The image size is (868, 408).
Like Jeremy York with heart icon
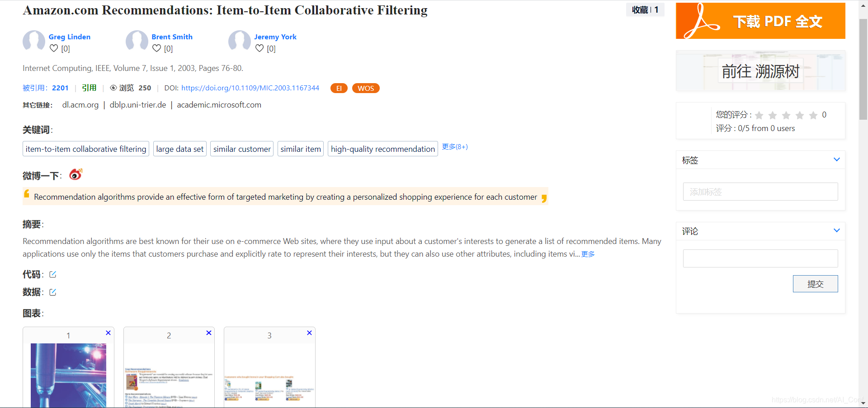click(259, 48)
